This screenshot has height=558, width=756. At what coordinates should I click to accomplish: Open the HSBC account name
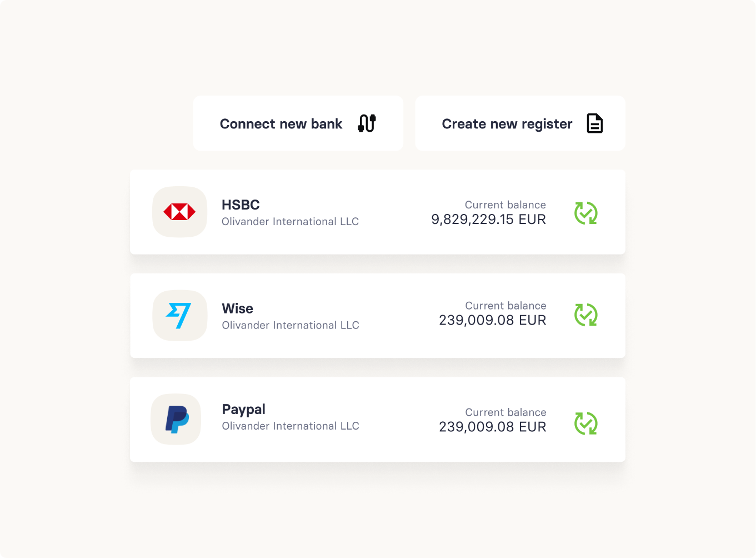241,205
